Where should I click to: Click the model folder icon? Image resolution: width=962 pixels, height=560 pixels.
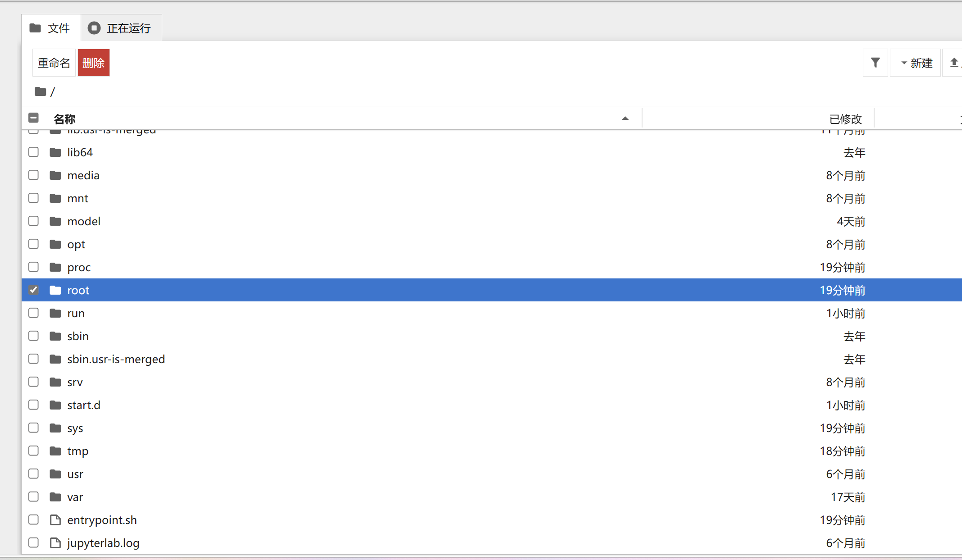click(55, 221)
